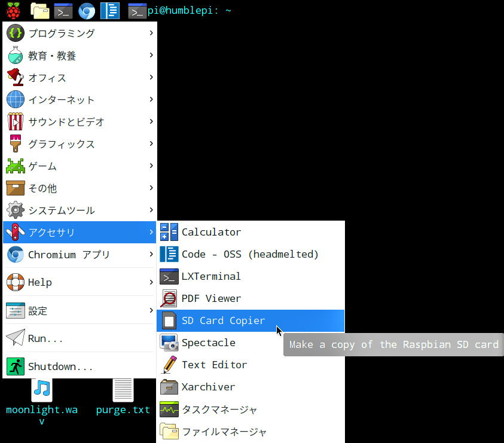The image size is (504, 443).
Task: Select the moonlight.wav desktop file
Action: [42, 402]
